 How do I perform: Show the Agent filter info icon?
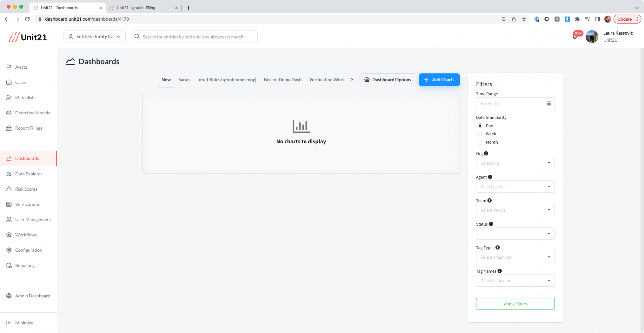(490, 177)
